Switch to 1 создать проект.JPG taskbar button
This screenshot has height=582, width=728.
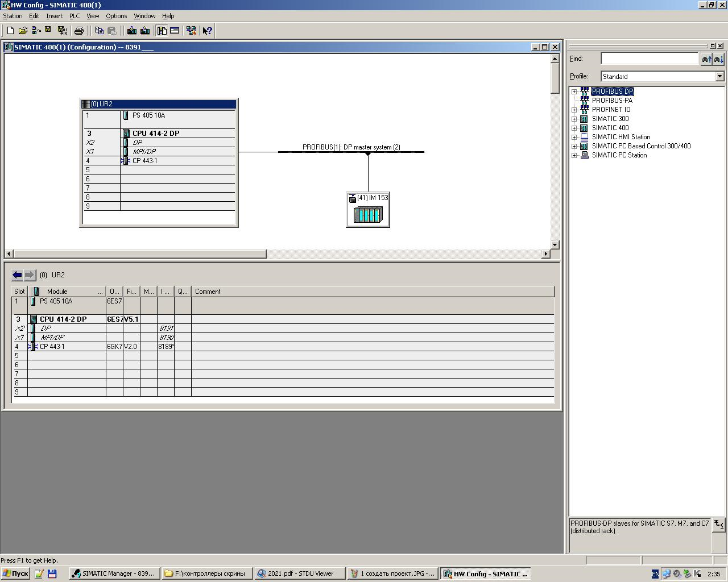393,573
